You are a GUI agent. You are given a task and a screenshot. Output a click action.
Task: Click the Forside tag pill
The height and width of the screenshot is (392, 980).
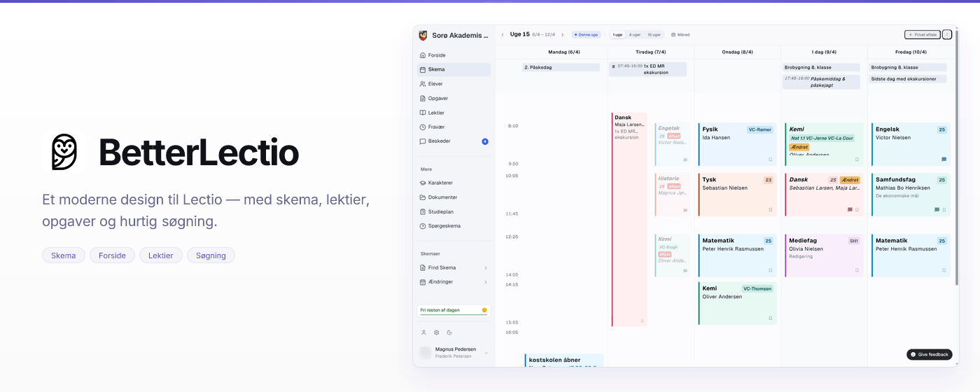[112, 255]
